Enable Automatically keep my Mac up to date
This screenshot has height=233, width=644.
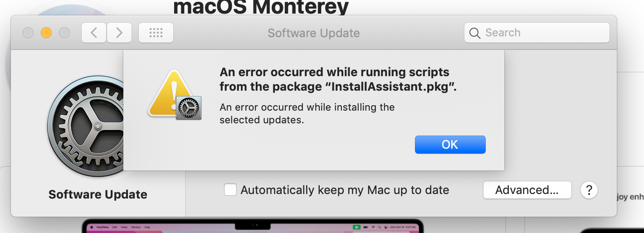coord(230,189)
